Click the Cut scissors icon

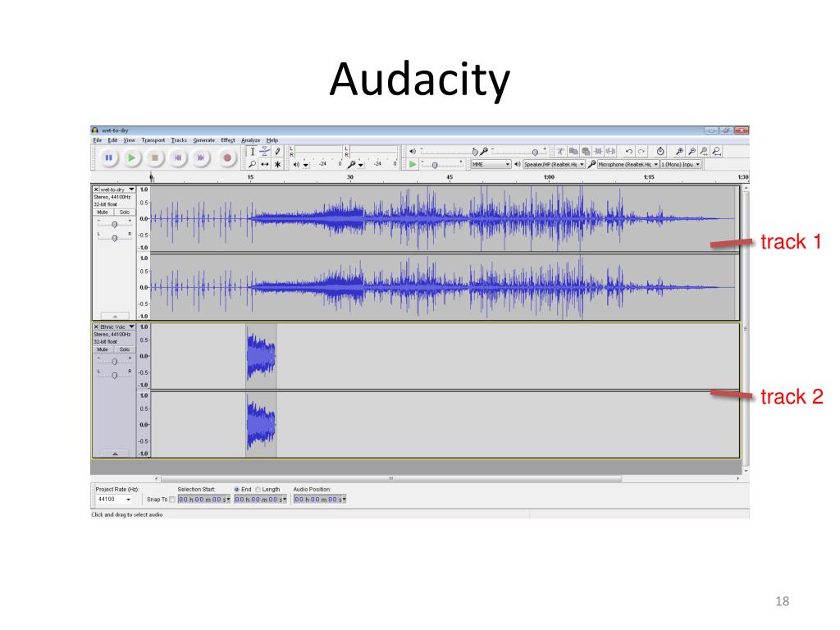[560, 152]
